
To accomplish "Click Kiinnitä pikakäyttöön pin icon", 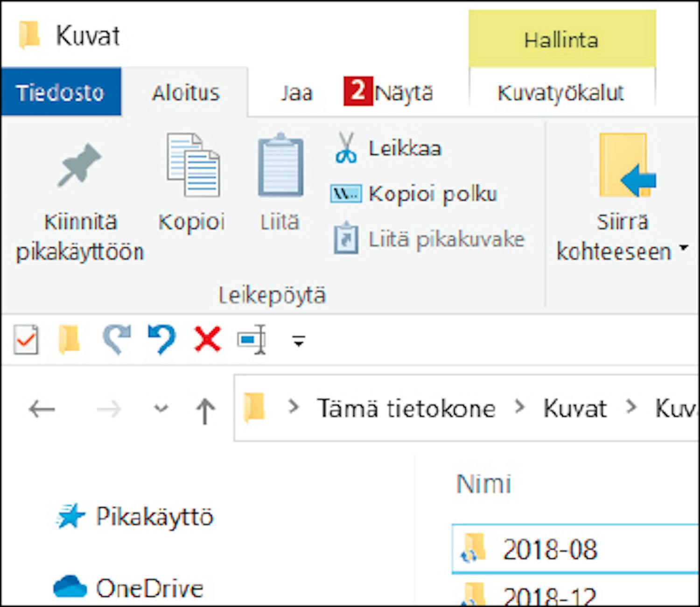I will point(79,166).
